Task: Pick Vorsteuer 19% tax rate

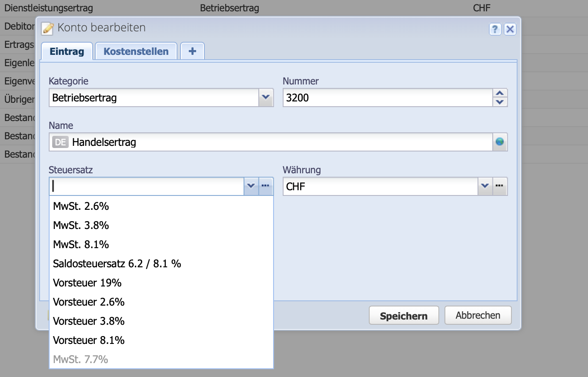Action: coord(87,283)
